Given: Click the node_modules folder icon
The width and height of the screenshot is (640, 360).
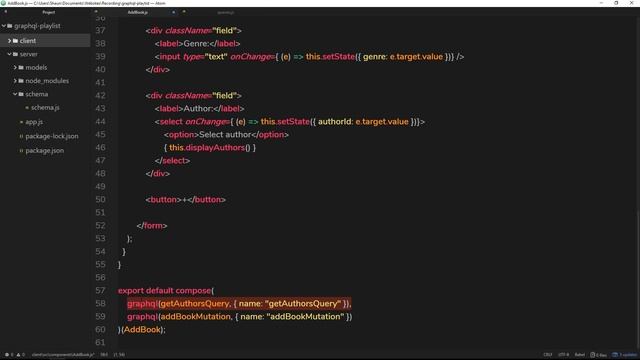Looking at the screenshot, I should point(21,81).
